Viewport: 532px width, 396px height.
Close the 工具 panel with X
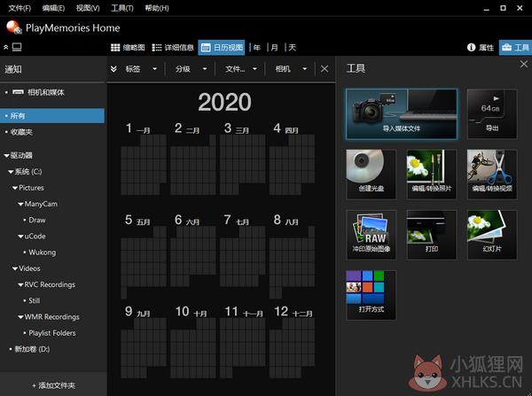pos(524,64)
